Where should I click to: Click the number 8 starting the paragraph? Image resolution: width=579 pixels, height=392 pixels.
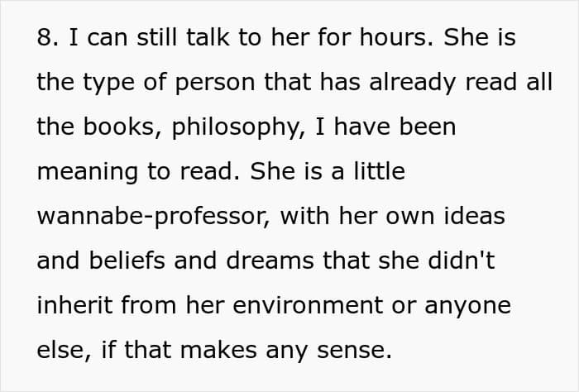[45, 37]
